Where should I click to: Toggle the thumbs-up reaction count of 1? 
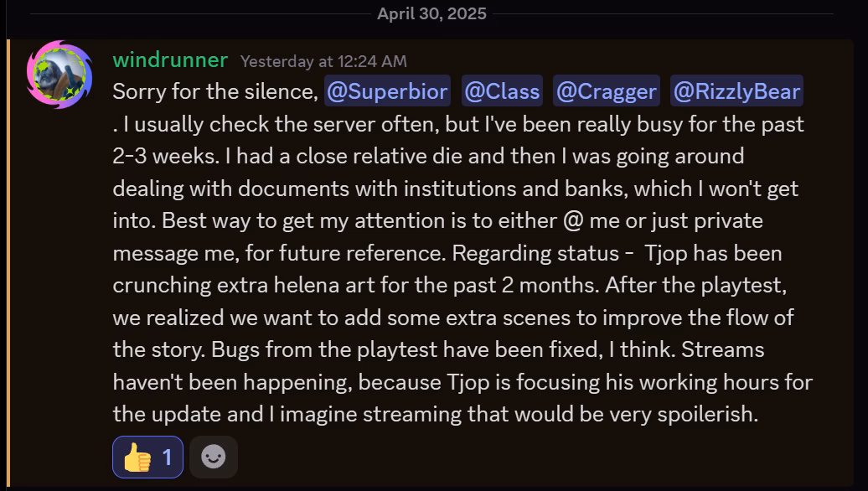point(167,457)
